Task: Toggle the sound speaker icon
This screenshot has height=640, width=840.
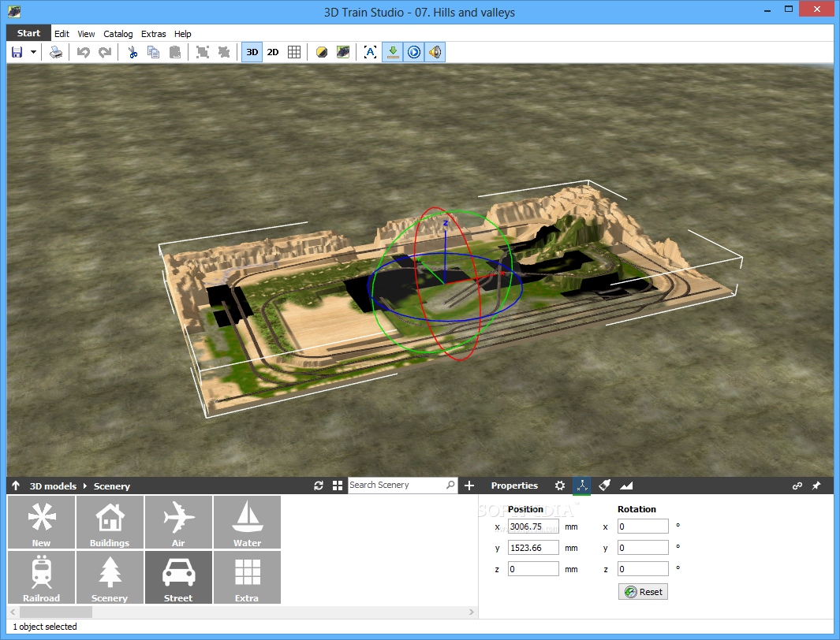Action: [435, 52]
